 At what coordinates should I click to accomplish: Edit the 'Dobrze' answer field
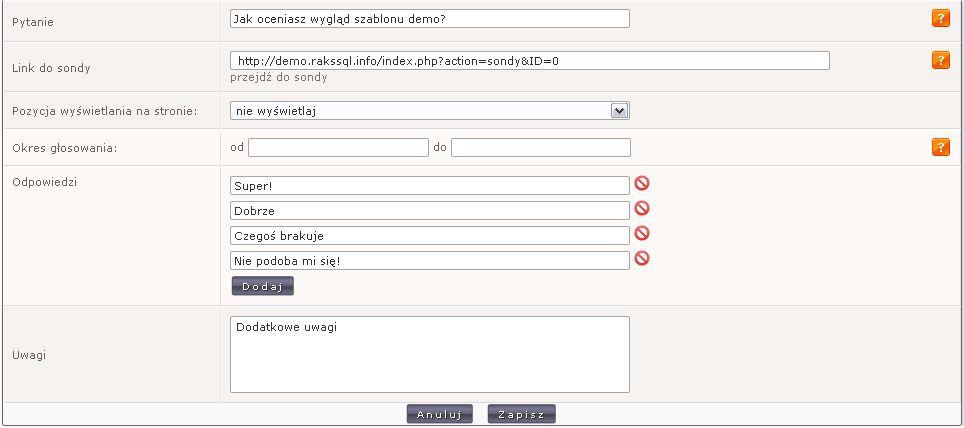pos(430,210)
